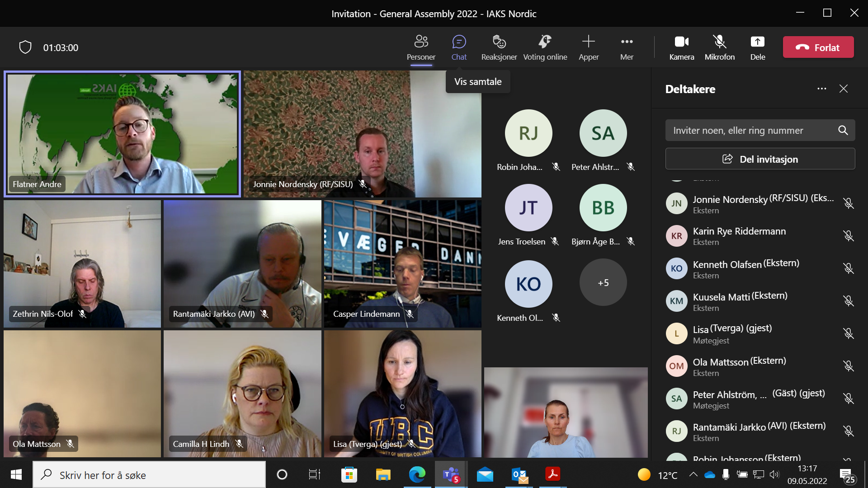
Task: Click the red Forlat leave button
Action: pyautogui.click(x=818, y=47)
